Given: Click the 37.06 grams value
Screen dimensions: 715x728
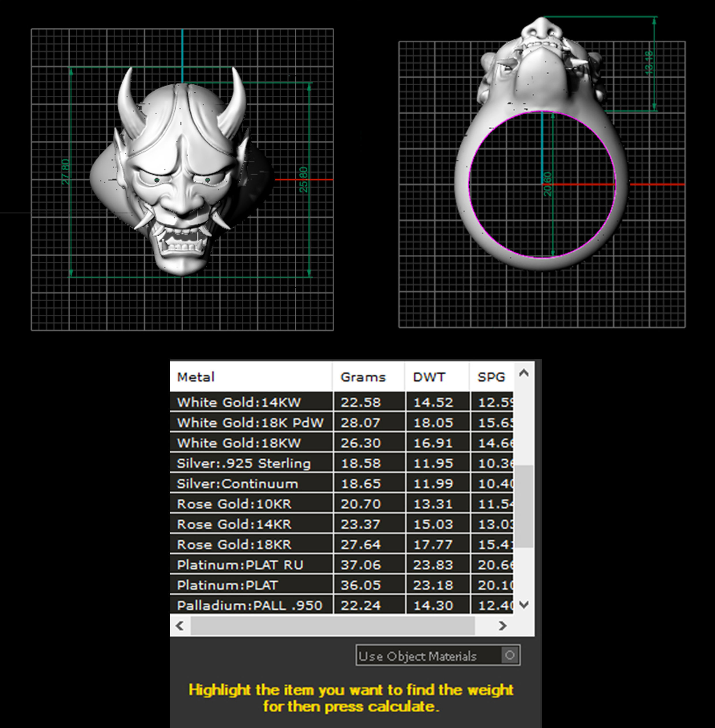Looking at the screenshot, I should point(360,565).
